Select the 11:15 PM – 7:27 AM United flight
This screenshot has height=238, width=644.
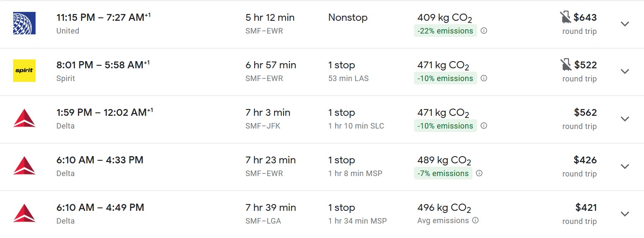[x=103, y=18]
